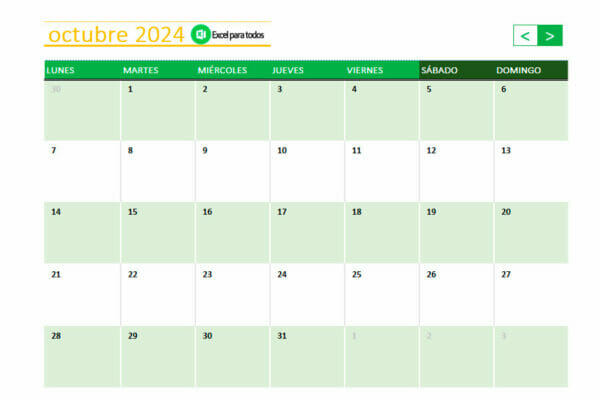The image size is (600, 400).
Task: Click the 'Excel para todos' text
Action: (x=238, y=35)
